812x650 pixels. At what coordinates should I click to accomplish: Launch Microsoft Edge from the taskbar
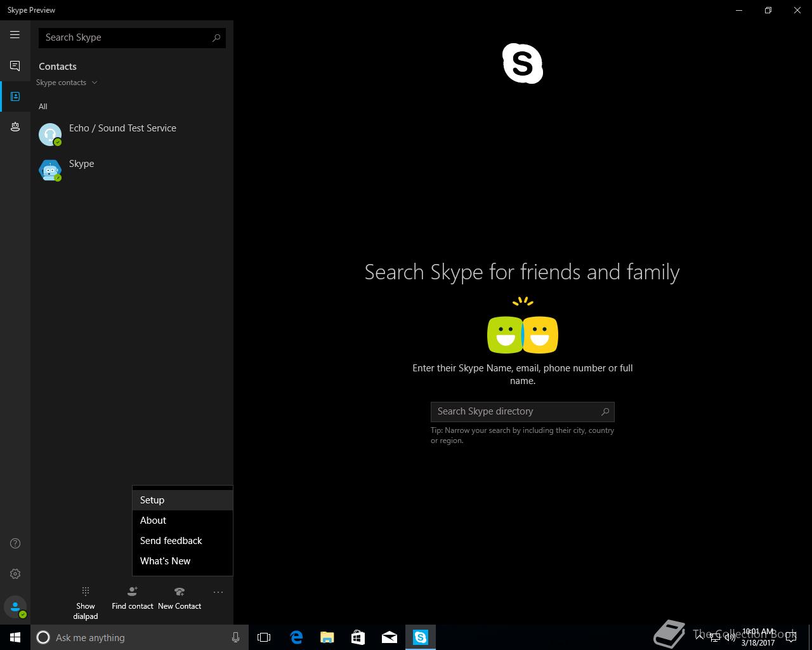point(296,637)
